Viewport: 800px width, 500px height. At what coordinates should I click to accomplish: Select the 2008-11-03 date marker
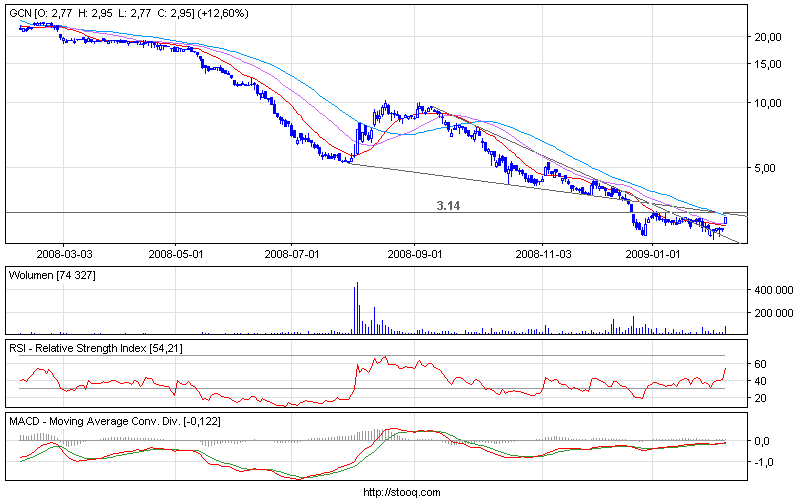pyautogui.click(x=540, y=254)
